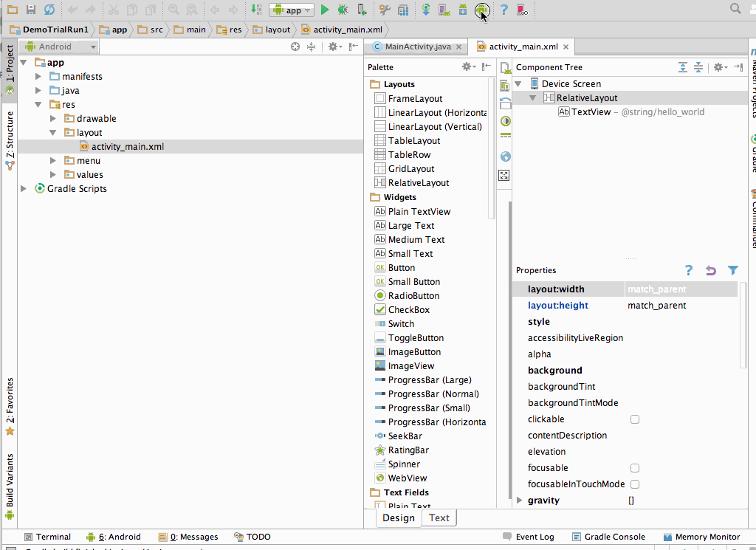Click the Save All floppy disk icon
Screen dimensions: 756x550
31,9
